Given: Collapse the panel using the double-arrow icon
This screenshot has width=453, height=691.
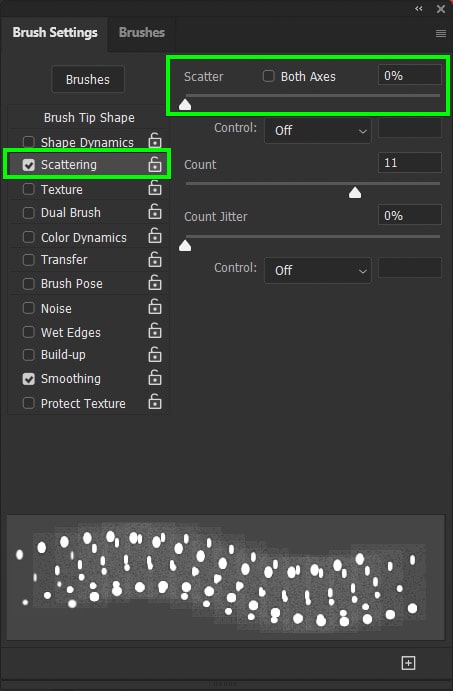Looking at the screenshot, I should coord(419,8).
